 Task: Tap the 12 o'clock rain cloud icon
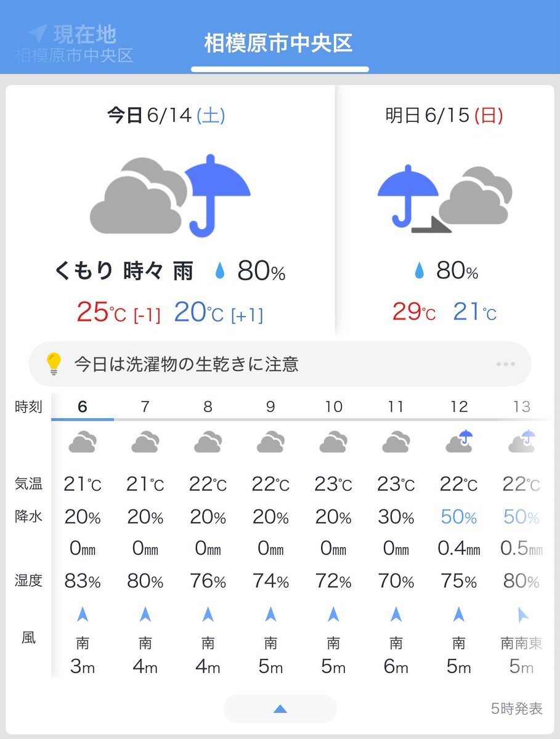[459, 442]
